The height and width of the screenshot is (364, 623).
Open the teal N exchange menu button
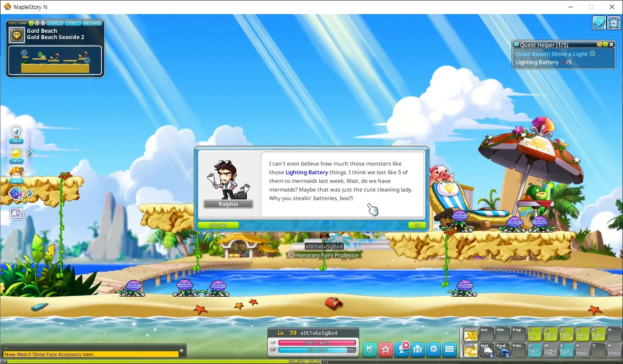click(370, 349)
